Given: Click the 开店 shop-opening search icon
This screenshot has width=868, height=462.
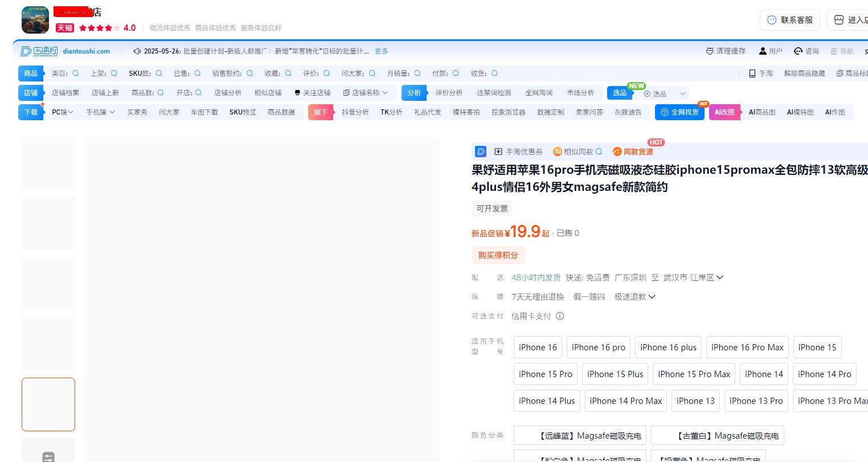Looking at the screenshot, I should [198, 93].
